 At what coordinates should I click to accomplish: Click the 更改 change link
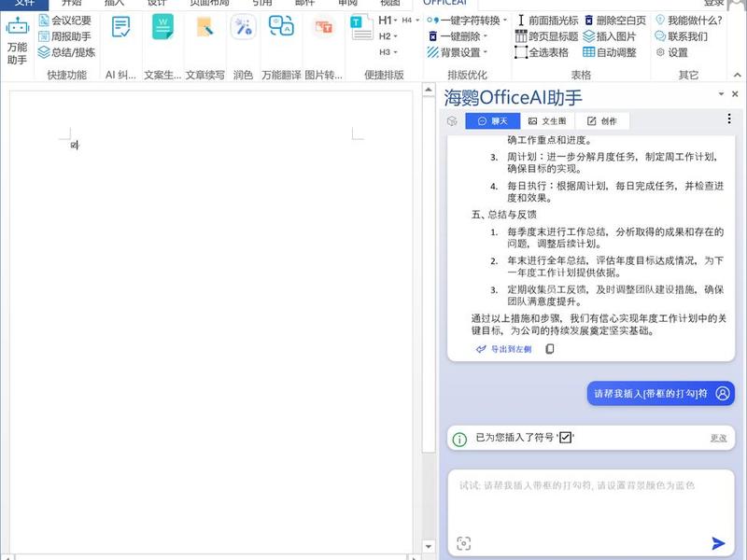click(718, 438)
